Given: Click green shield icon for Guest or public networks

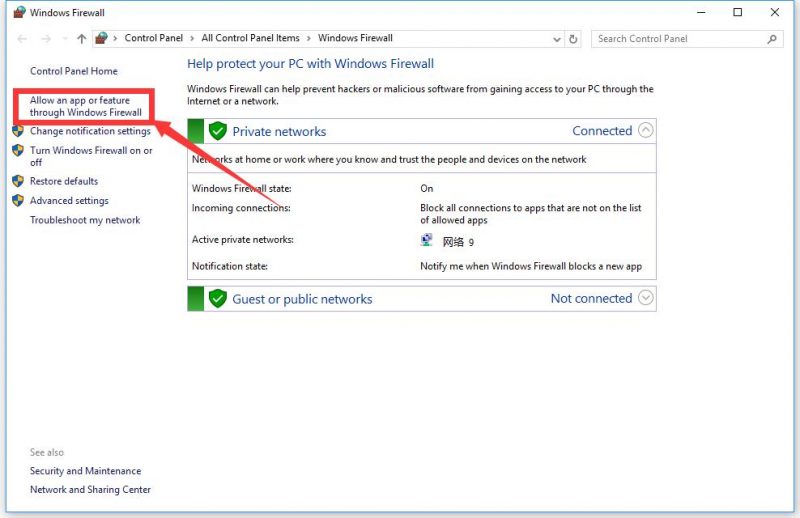Looking at the screenshot, I should [218, 299].
